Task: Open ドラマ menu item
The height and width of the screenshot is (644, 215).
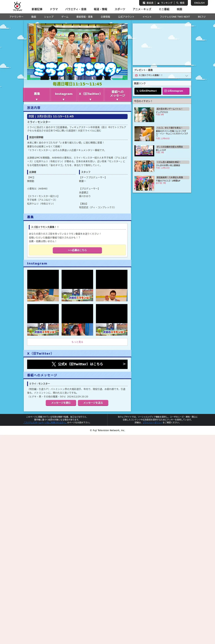Action: click(x=54, y=9)
